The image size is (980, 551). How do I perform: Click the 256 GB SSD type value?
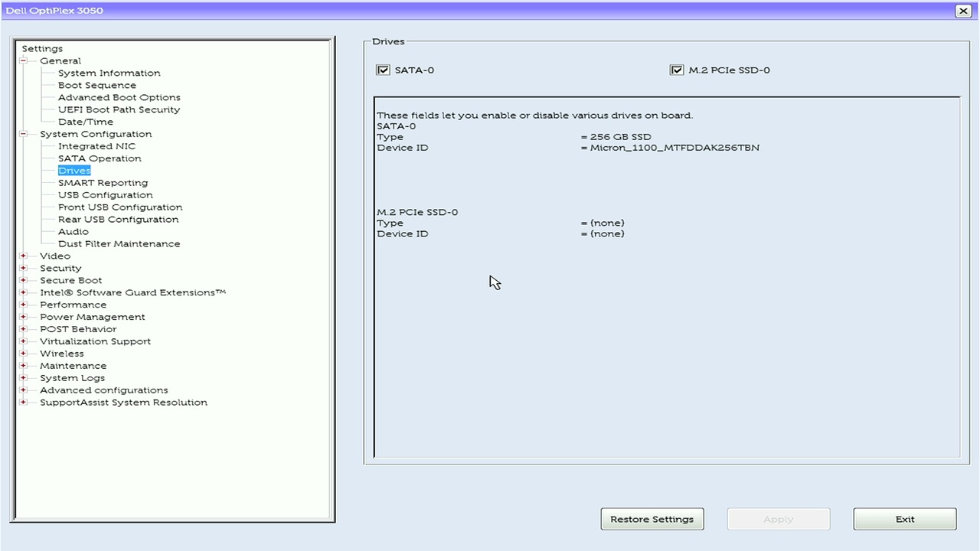(x=621, y=137)
